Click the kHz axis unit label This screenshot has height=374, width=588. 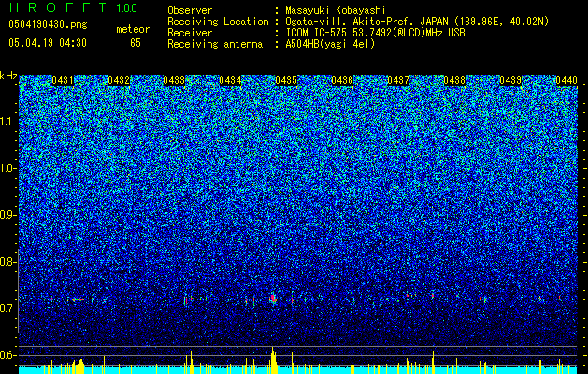pos(8,76)
